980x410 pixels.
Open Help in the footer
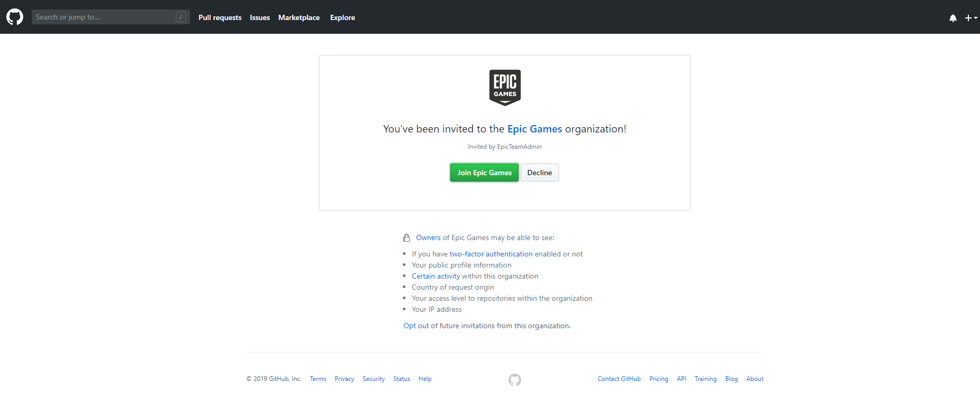pyautogui.click(x=425, y=379)
